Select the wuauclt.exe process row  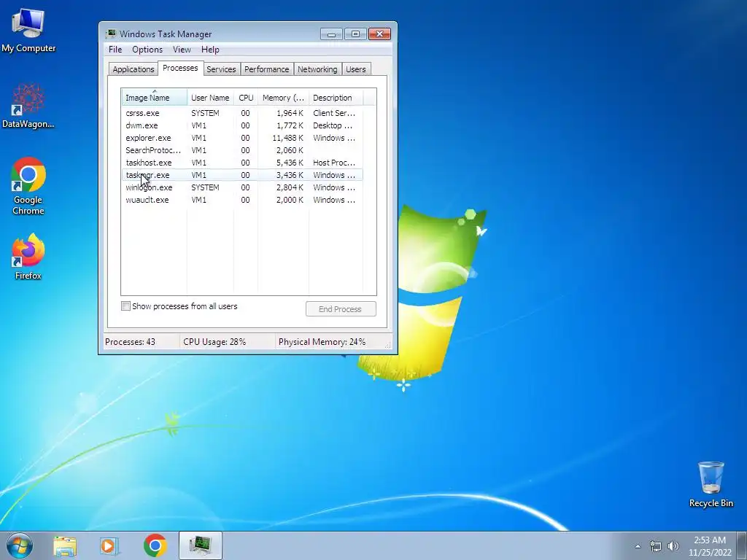click(x=242, y=200)
